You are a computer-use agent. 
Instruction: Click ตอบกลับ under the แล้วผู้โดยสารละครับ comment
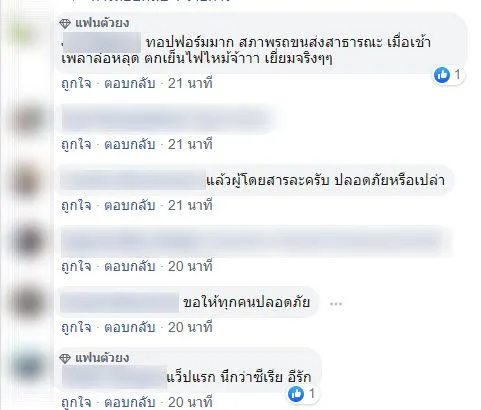coord(130,205)
